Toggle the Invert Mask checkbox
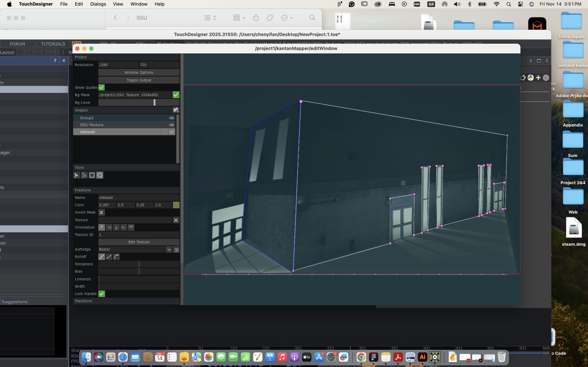 [101, 212]
